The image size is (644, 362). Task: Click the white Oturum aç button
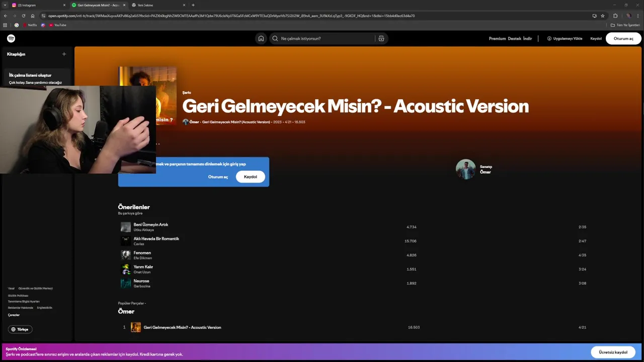623,39
